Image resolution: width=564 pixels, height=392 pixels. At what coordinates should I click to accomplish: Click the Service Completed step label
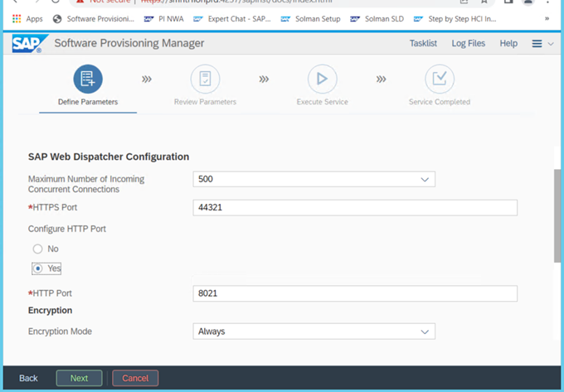(440, 102)
